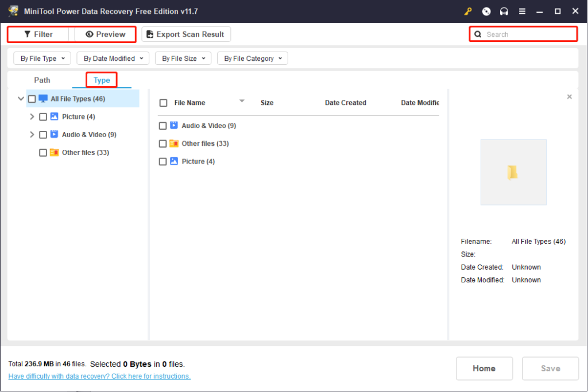The image size is (588, 392).
Task: Click the magnifier icon in the search box
Action: (478, 34)
